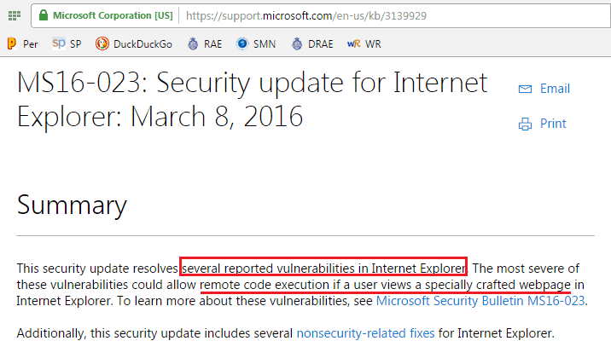Click the Print printer icon
The height and width of the screenshot is (364, 611).
tap(525, 124)
